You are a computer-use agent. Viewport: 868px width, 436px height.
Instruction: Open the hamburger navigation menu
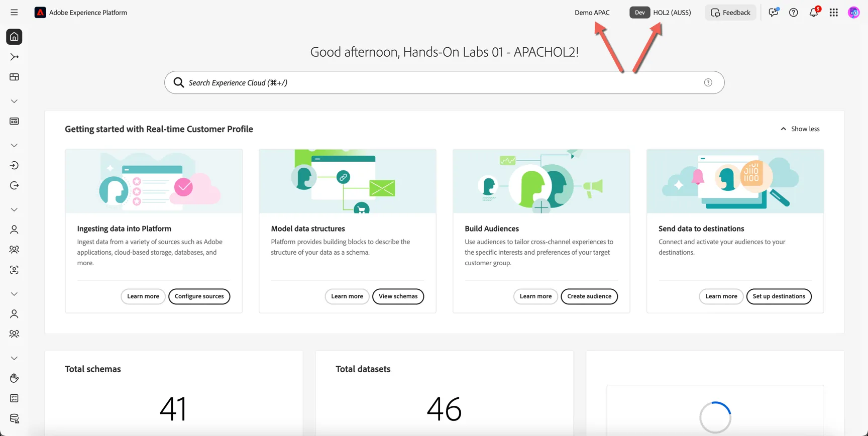[14, 13]
